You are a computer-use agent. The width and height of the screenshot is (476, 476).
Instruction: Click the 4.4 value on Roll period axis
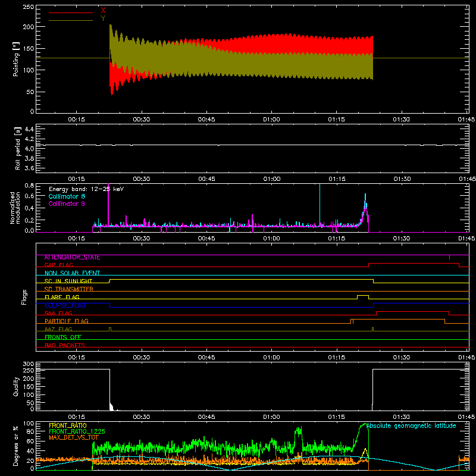click(29, 129)
